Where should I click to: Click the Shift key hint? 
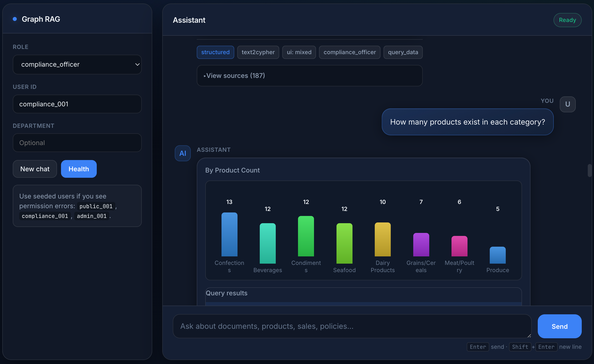(520, 347)
